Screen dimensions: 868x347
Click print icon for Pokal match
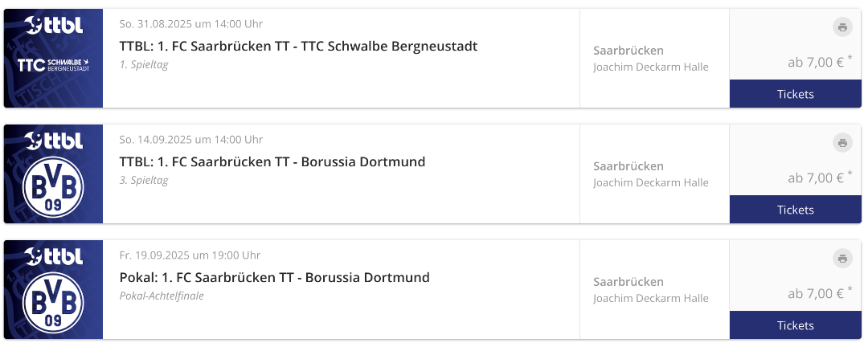pos(841,259)
